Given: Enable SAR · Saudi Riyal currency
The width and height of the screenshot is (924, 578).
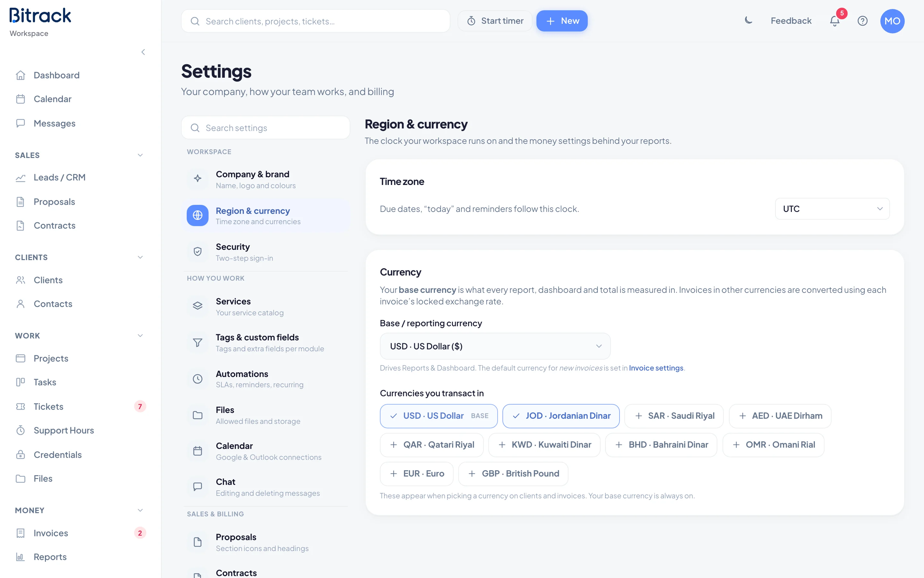Looking at the screenshot, I should 674,416.
